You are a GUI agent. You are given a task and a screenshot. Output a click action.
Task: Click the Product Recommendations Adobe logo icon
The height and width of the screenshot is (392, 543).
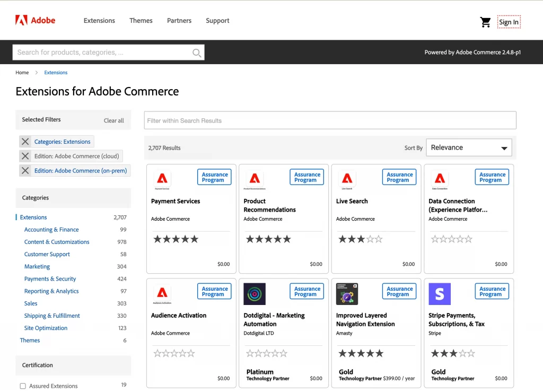(x=255, y=179)
